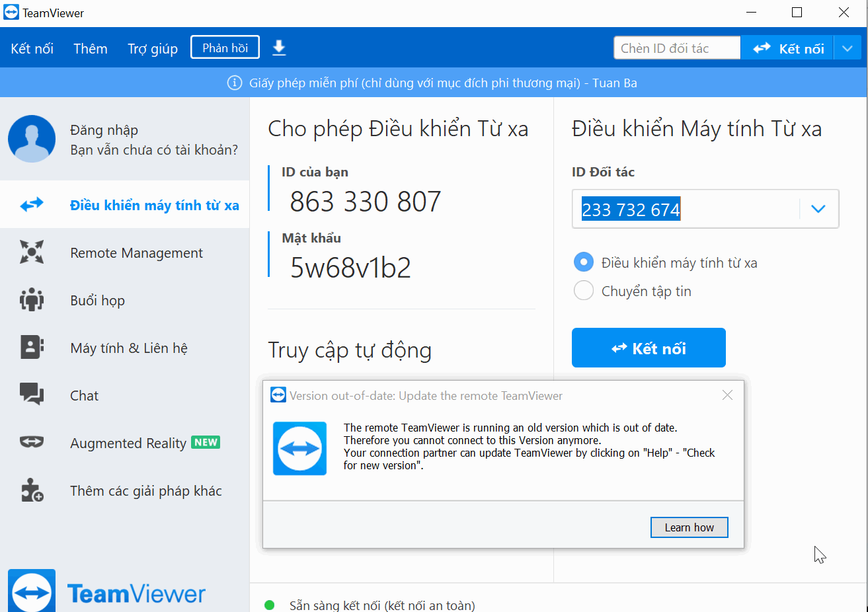This screenshot has height=612, width=868.
Task: Select Chuyển tập tin radio option
Action: tap(583, 291)
